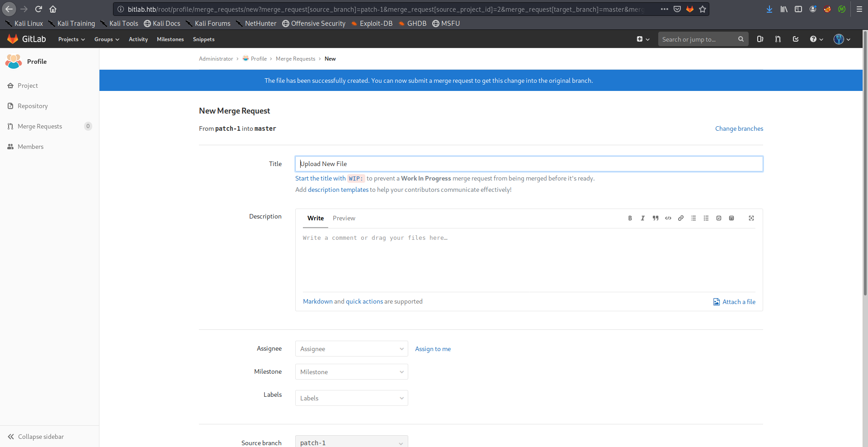Screen dimensions: 868x447
Task: Toggle bold formatting in description editor
Action: pos(630,218)
